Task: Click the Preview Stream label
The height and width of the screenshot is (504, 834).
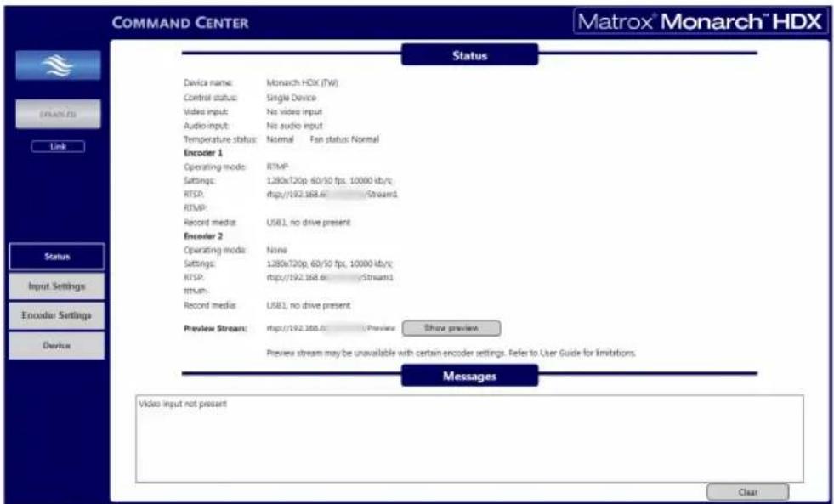Action: (215, 329)
